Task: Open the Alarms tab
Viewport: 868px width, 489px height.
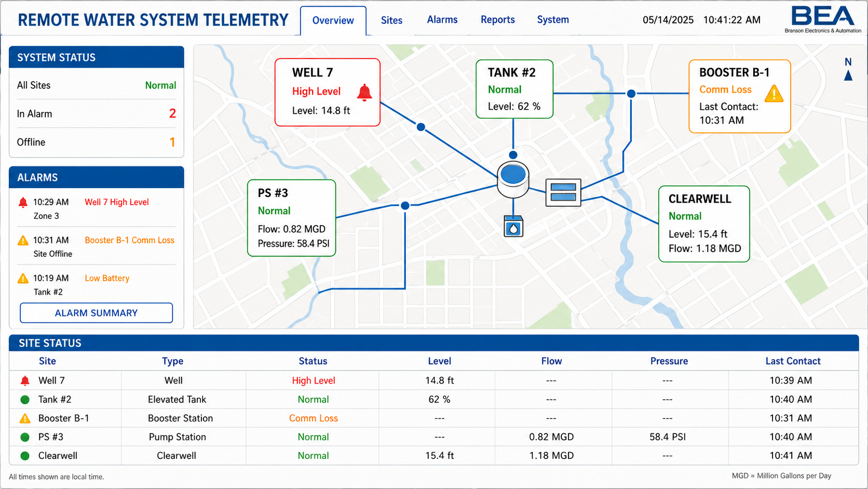Action: tap(442, 20)
